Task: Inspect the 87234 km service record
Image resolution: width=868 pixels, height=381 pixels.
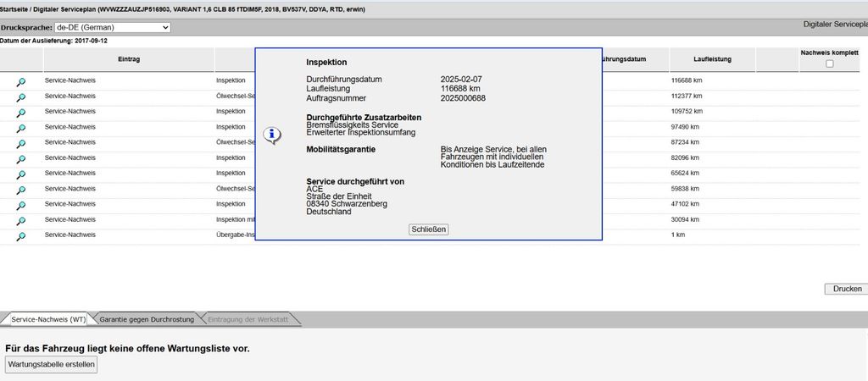Action: click(21, 143)
